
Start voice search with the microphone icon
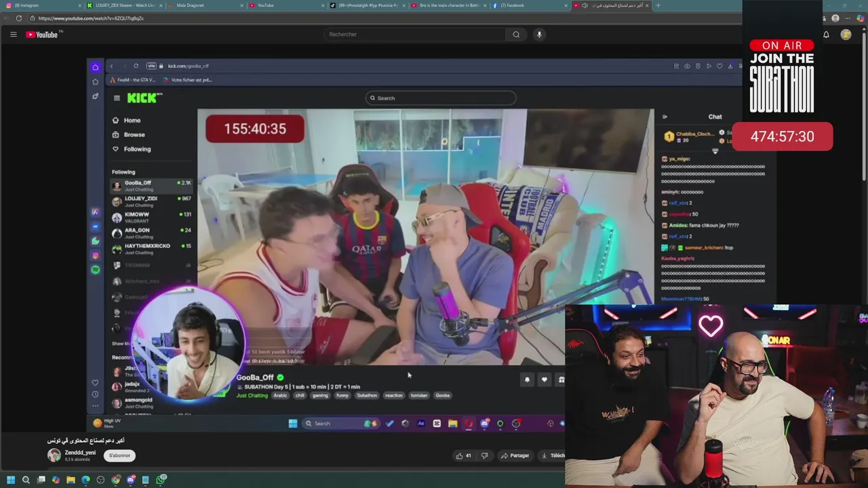point(539,35)
